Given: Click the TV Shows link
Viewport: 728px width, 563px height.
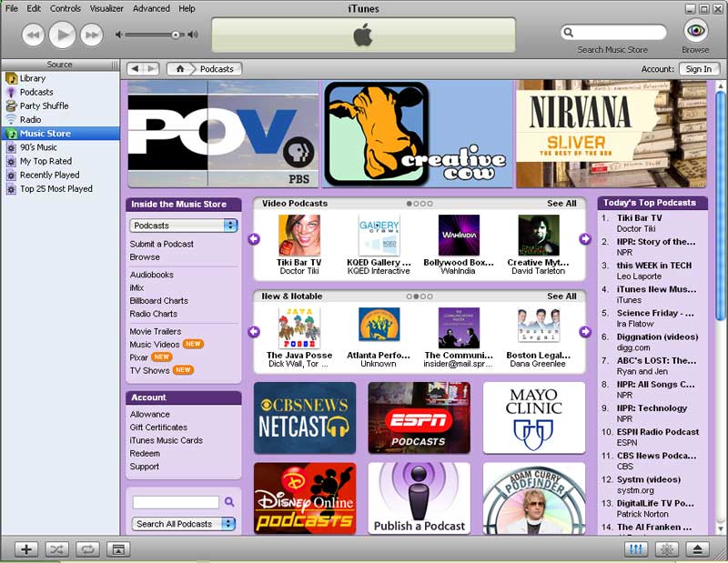Looking at the screenshot, I should click(x=149, y=370).
